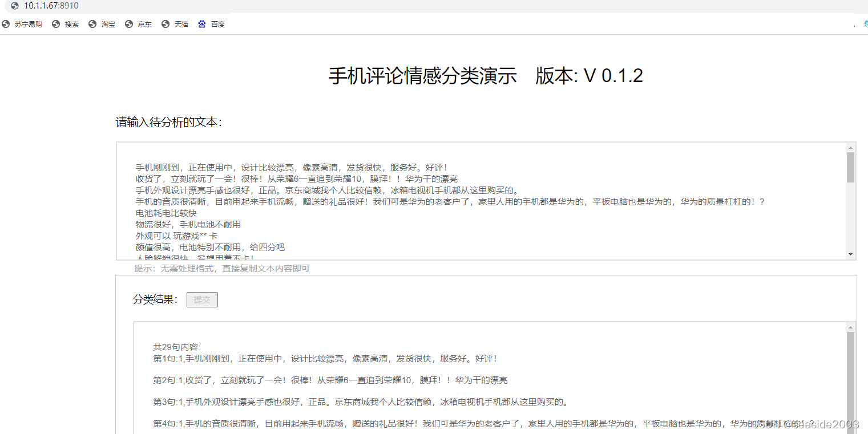Click the input line 物流很好，手机电池不耐用
The image size is (868, 434).
[x=188, y=225]
